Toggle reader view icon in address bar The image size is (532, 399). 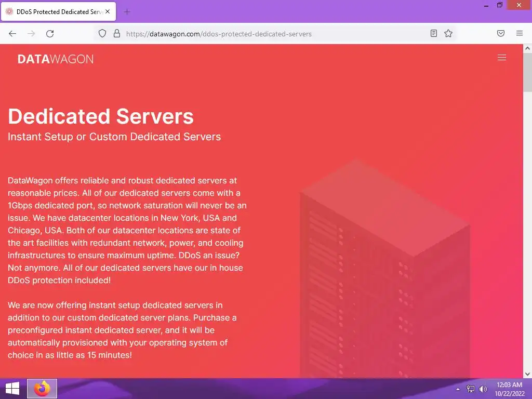coord(433,33)
